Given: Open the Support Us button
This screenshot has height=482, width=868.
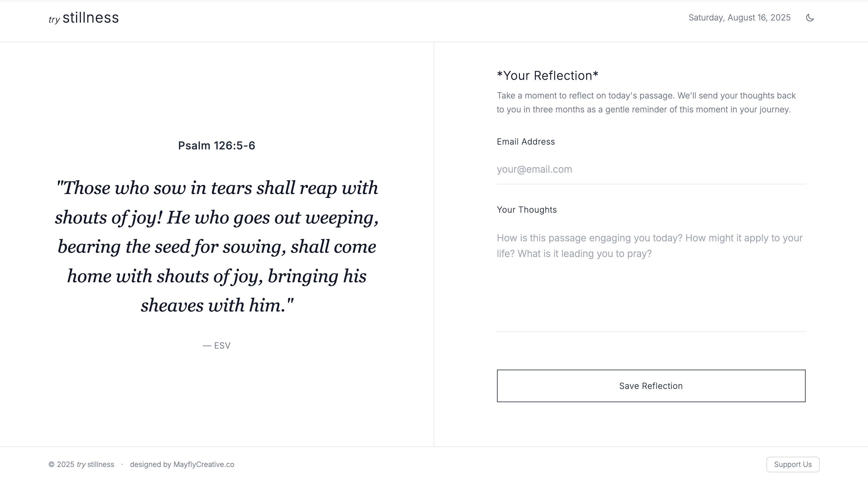Looking at the screenshot, I should pyautogui.click(x=793, y=464).
